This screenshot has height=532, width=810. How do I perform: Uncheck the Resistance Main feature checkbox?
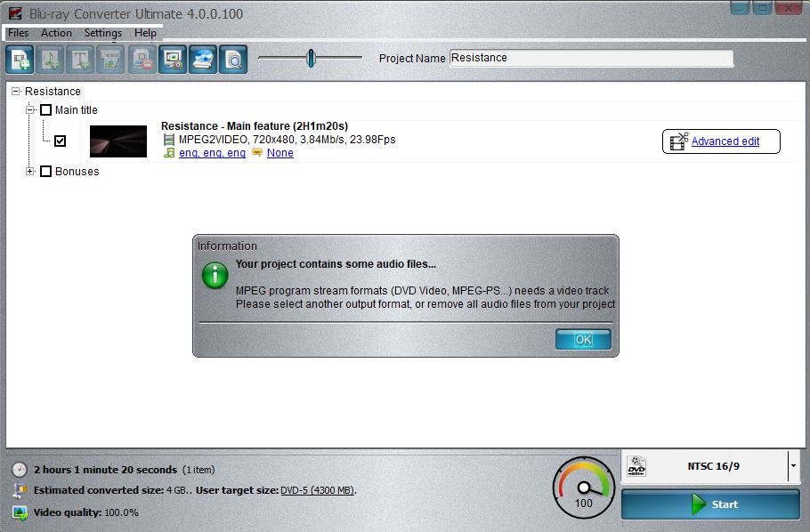(x=60, y=141)
